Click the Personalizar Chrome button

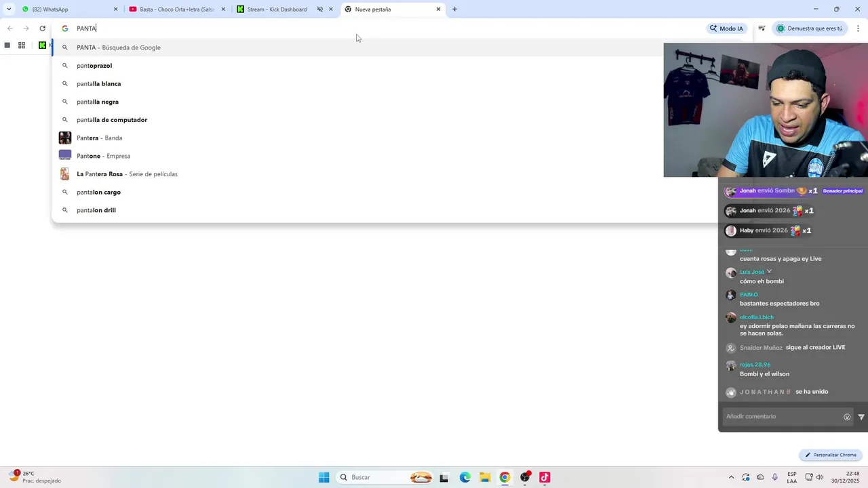[831, 455]
